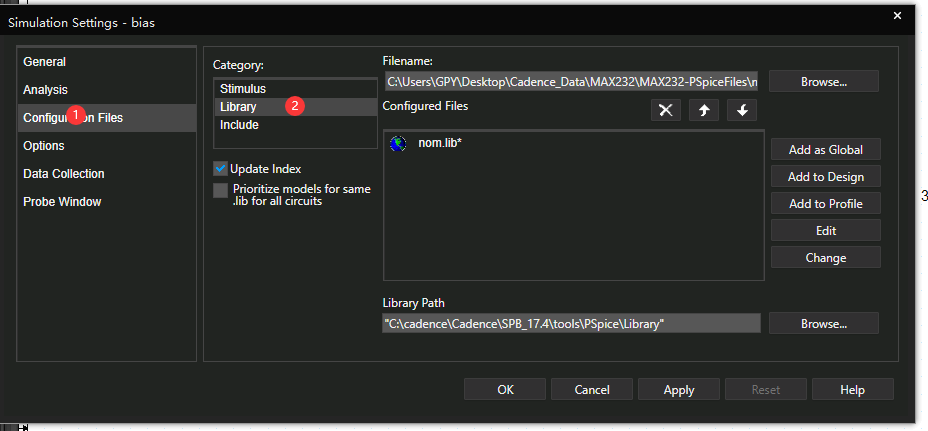Close the Simulation Settings dialog

[896, 13]
